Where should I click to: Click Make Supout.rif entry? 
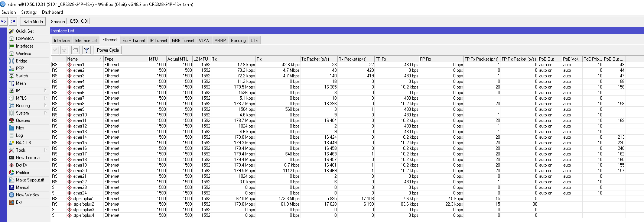tap(30, 180)
